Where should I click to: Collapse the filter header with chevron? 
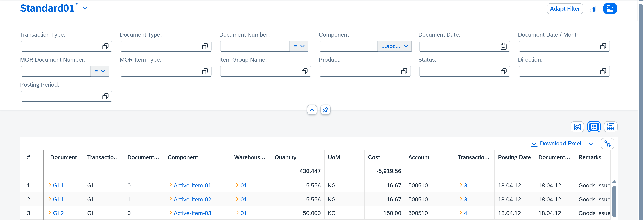point(312,110)
